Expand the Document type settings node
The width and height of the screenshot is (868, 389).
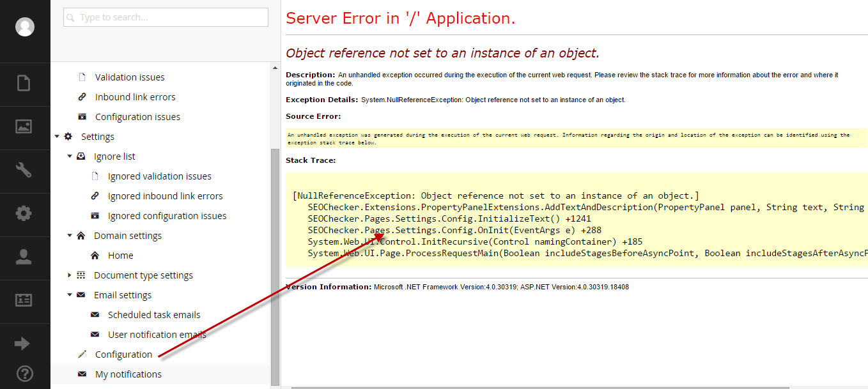(70, 275)
